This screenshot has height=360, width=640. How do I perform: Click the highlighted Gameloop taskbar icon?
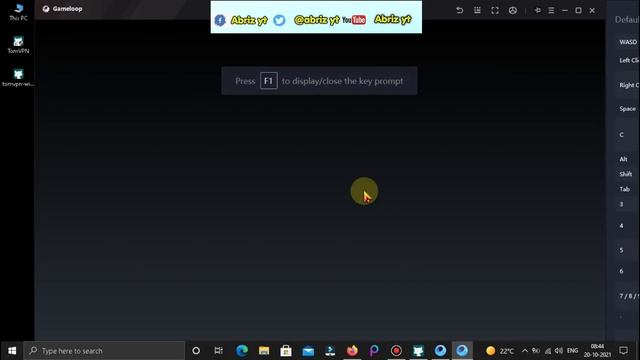pyautogui.click(x=462, y=351)
